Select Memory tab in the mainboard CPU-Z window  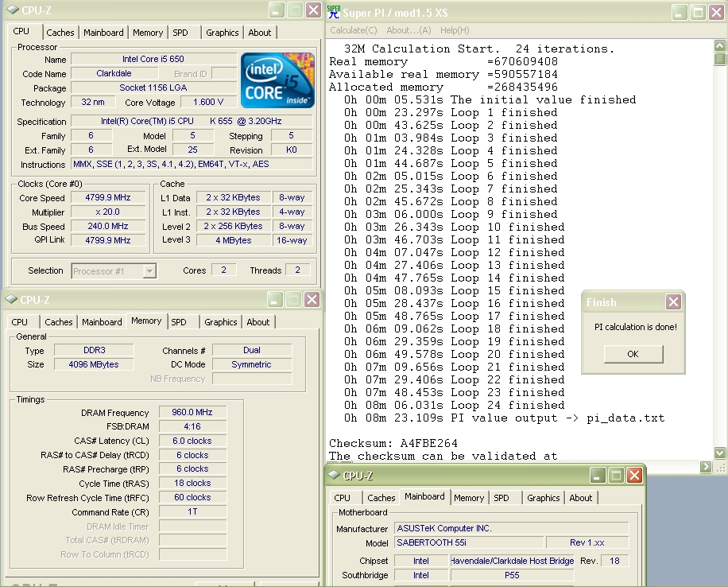click(x=469, y=498)
